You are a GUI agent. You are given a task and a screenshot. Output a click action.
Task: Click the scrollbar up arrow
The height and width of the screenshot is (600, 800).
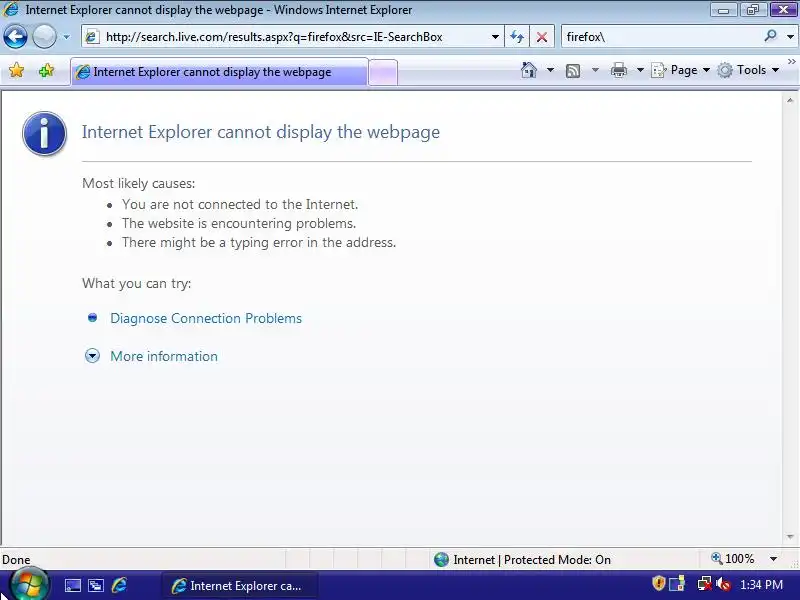(x=790, y=101)
